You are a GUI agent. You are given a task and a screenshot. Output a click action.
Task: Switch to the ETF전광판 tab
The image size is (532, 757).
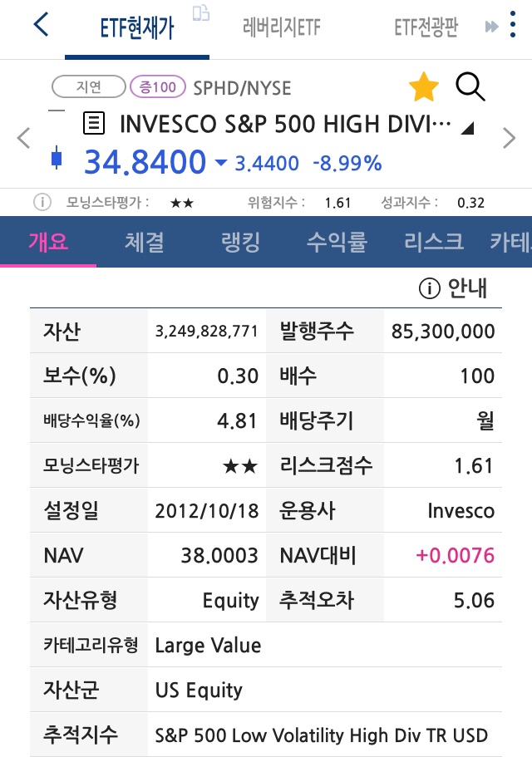click(x=426, y=27)
